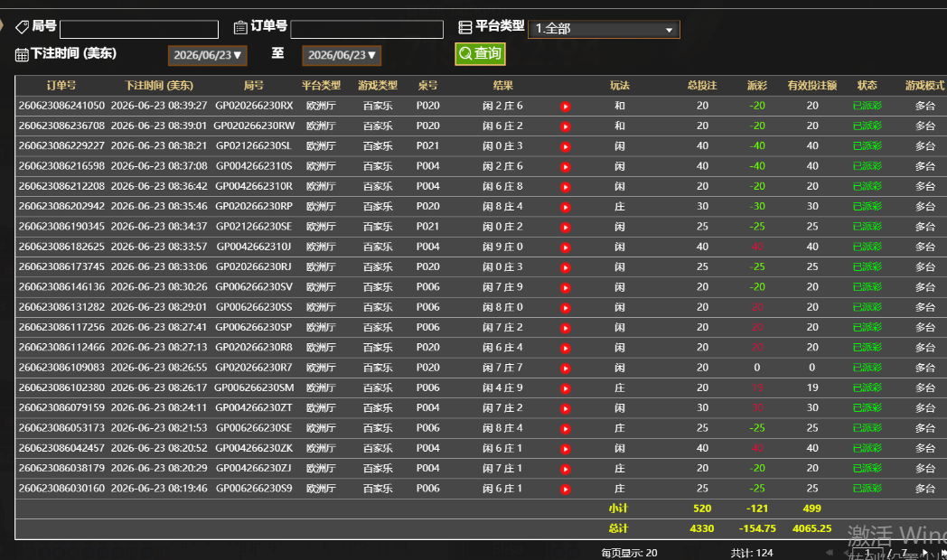Play video replay for order 260623086053173
This screenshot has height=560, width=947.
click(x=566, y=429)
